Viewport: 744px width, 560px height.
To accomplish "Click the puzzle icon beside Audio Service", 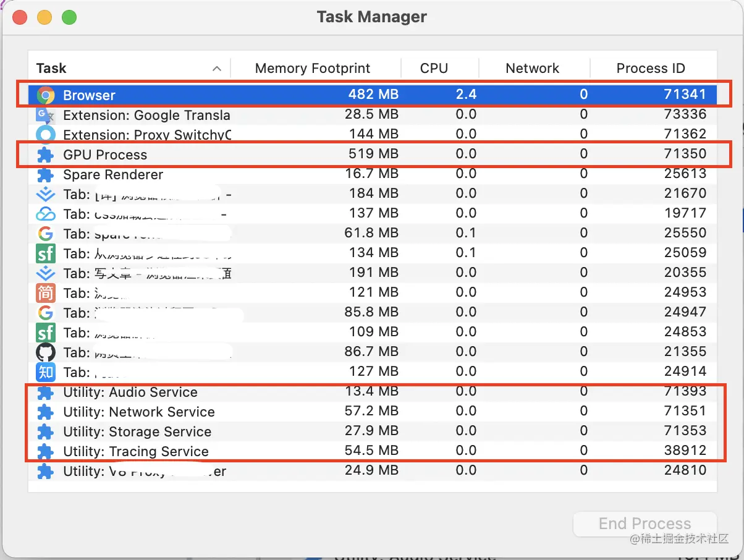I will click(x=46, y=392).
